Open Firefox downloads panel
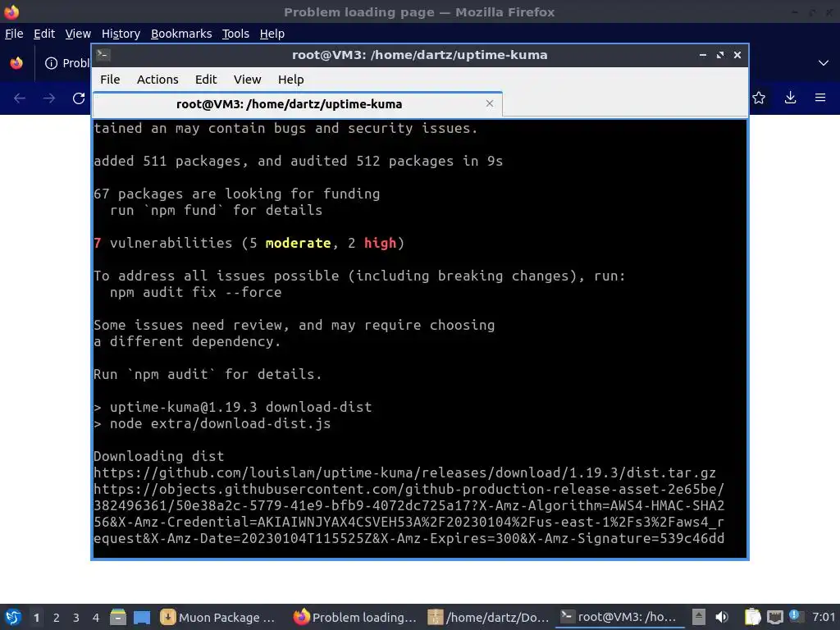This screenshot has height=630, width=840. [790, 98]
